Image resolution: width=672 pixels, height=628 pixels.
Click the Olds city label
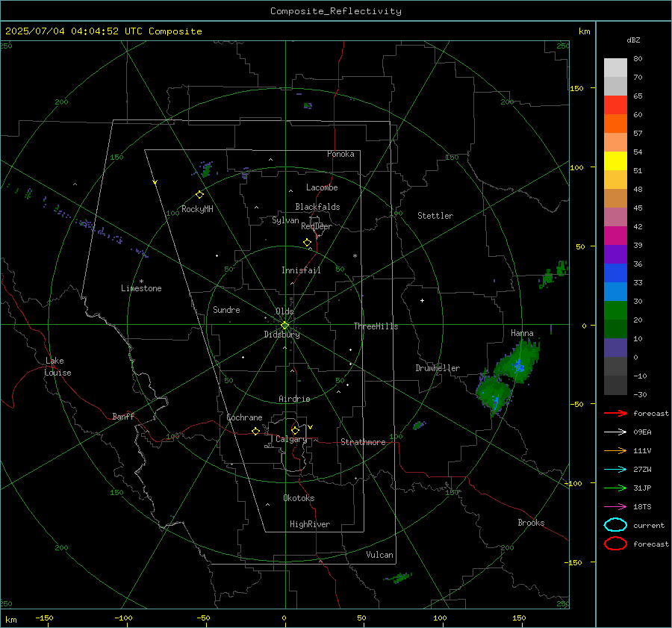pos(284,311)
